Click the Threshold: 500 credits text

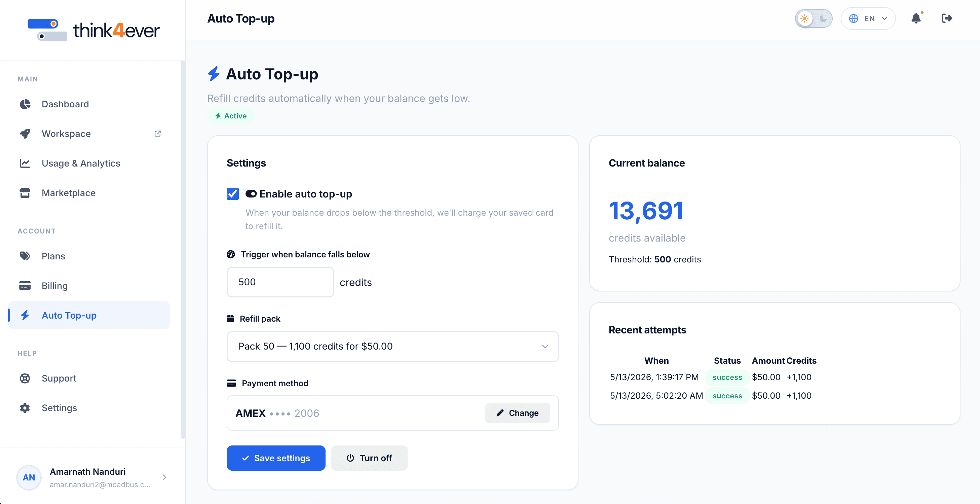655,260
